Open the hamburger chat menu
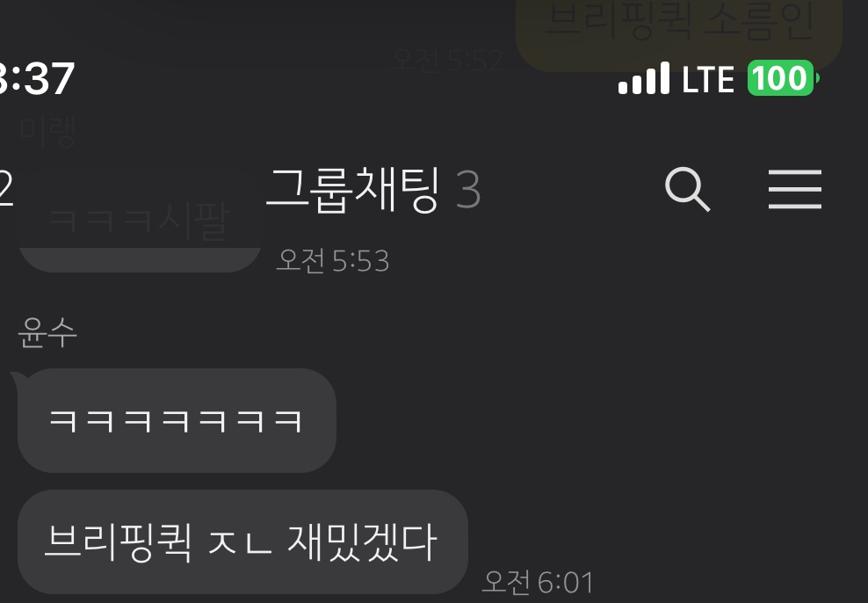 [x=795, y=189]
